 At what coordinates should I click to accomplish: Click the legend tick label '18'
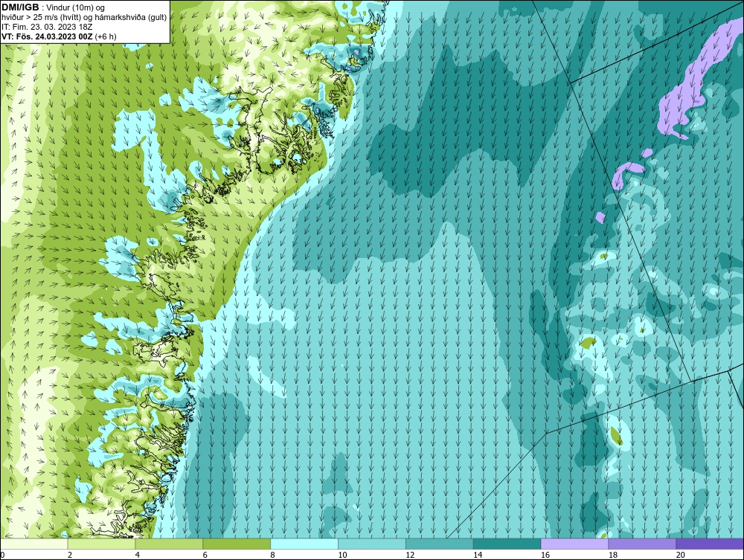(613, 555)
